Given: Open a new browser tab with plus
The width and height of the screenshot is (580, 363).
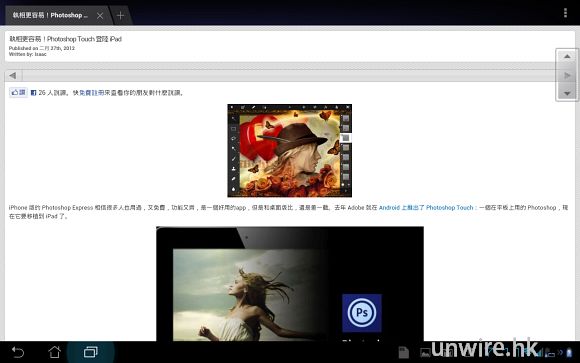Looking at the screenshot, I should point(120,16).
